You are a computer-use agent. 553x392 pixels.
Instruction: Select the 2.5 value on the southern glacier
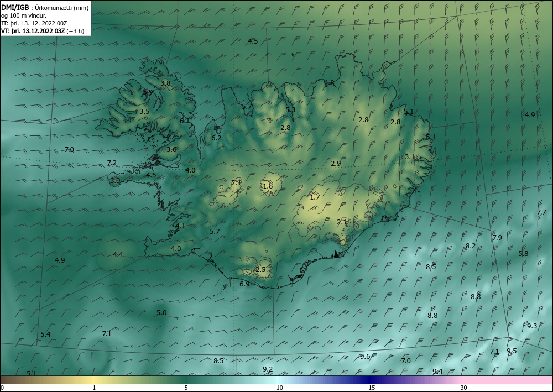point(260,270)
